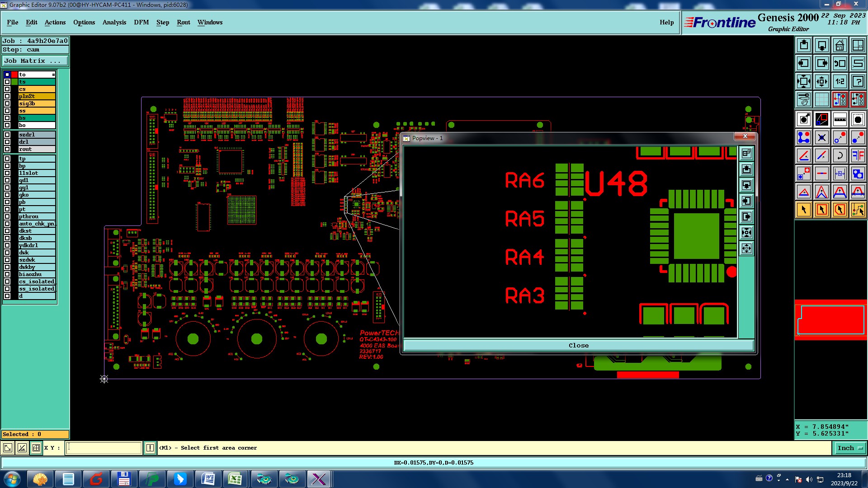Select the net-select arrow tool
Screen dimensions: 868x488
[858, 210]
